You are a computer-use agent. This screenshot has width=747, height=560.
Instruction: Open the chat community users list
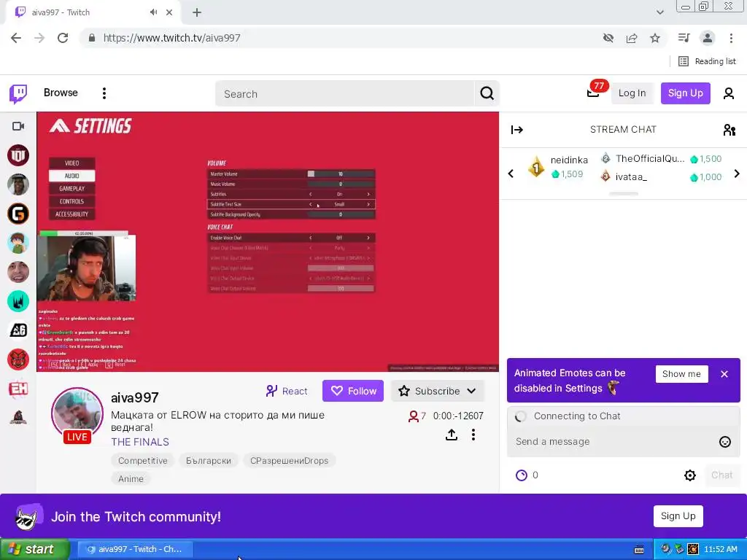point(729,130)
